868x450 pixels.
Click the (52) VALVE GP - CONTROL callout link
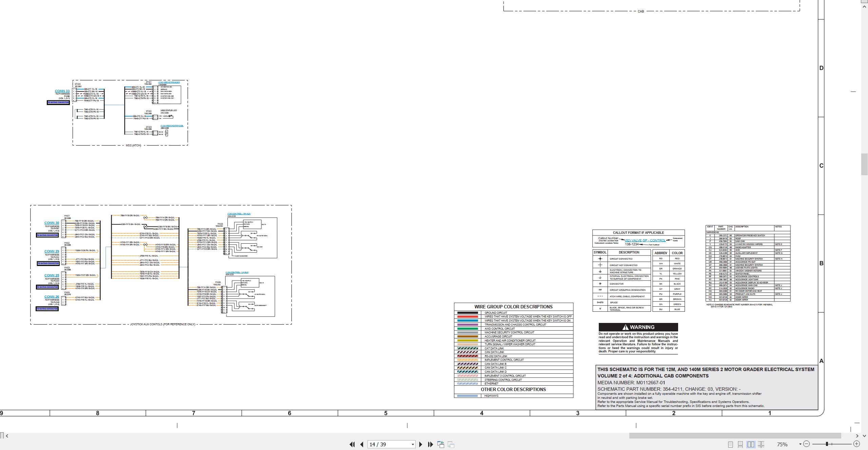(645, 240)
